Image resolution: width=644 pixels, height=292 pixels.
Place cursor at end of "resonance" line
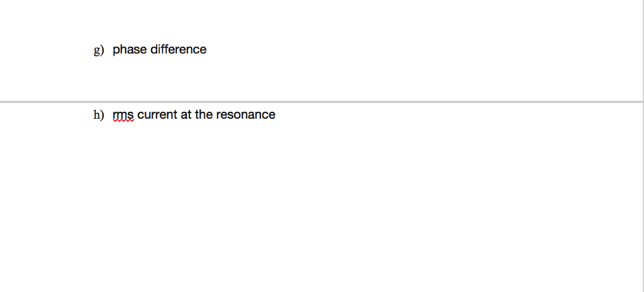coord(277,115)
